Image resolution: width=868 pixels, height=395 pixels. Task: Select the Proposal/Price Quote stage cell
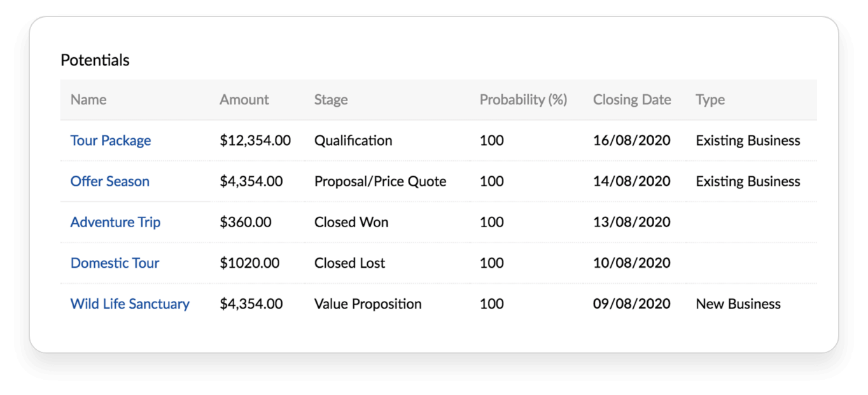click(x=381, y=181)
